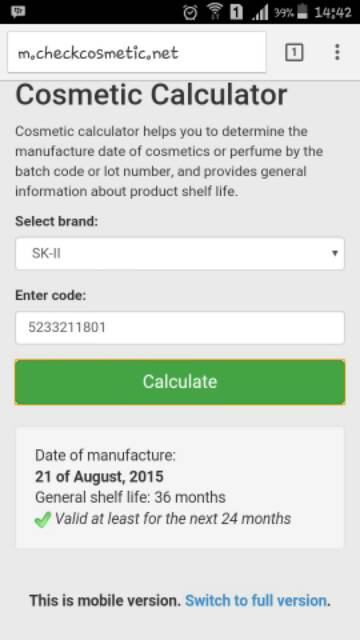The image size is (360, 640).
Task: Tap the 14:42 clock in status bar
Action: 333,13
